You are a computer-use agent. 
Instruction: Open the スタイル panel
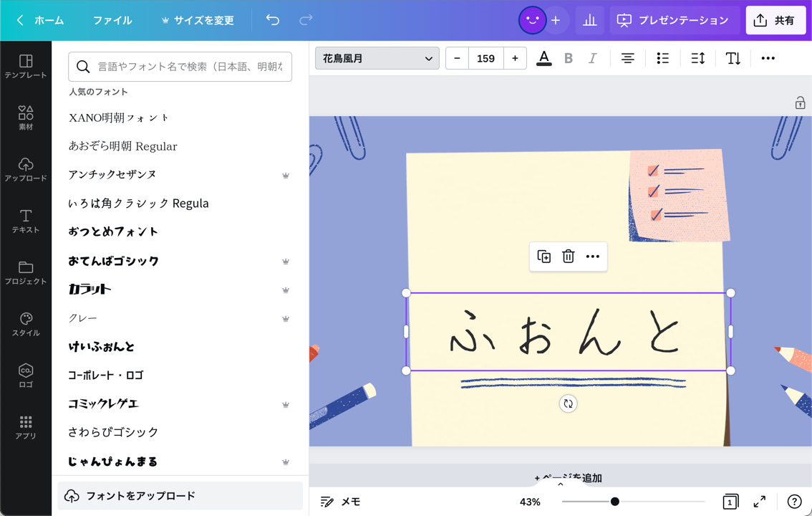point(25,325)
